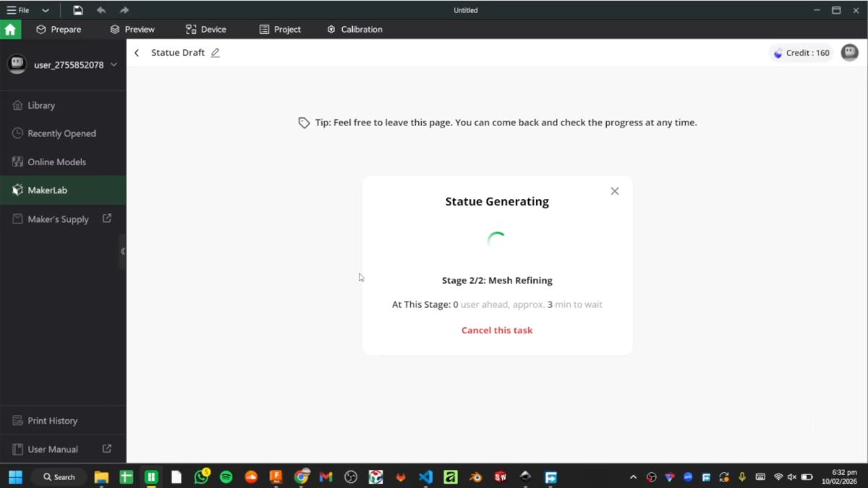The width and height of the screenshot is (868, 488).
Task: Click the Save project icon
Action: coord(78,9)
